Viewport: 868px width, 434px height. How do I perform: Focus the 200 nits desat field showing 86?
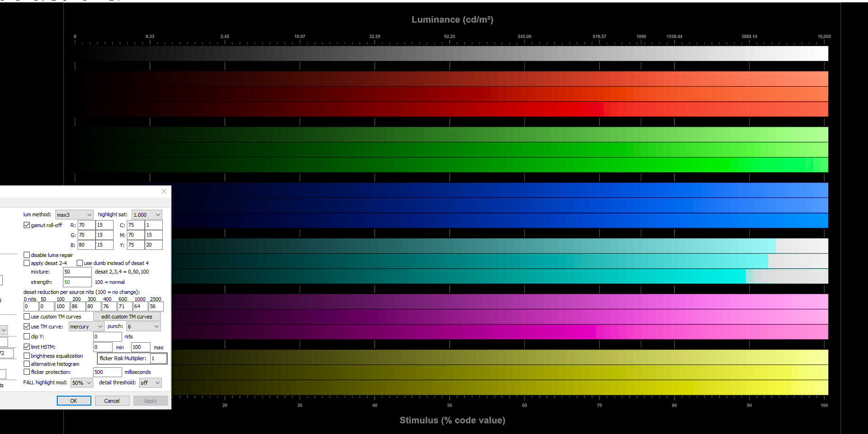(78, 307)
